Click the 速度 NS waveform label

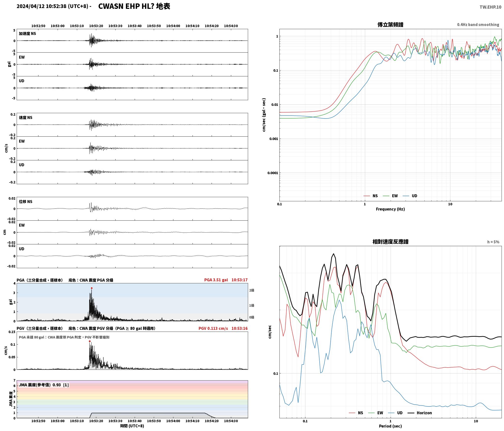26,118
